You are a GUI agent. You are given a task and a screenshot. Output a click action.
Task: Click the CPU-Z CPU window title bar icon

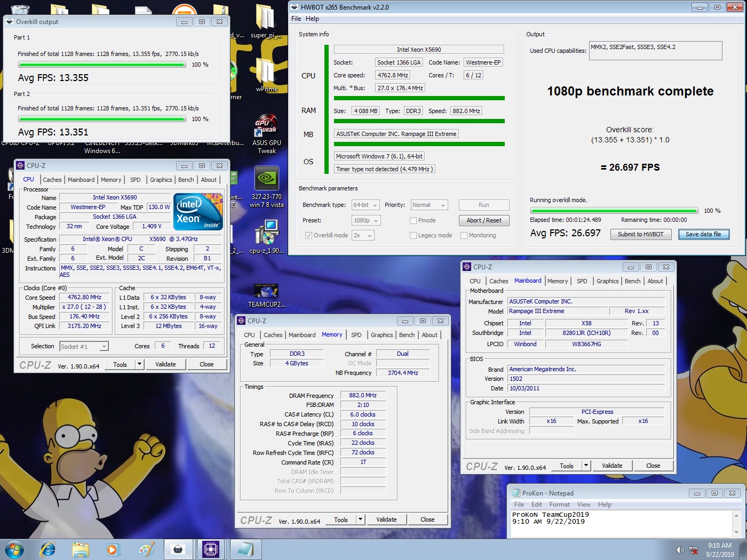point(20,165)
